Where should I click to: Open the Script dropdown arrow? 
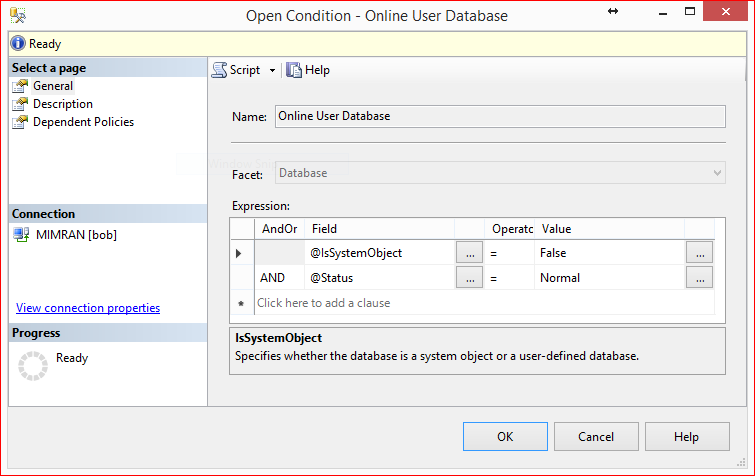tap(272, 70)
